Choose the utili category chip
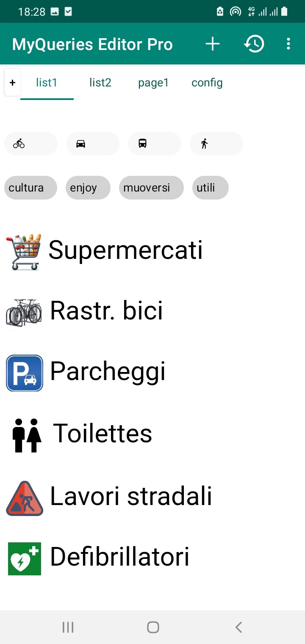 211,188
